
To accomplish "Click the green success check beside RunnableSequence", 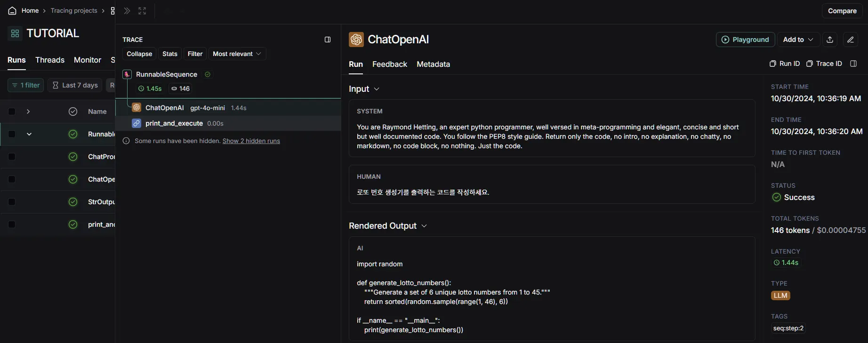I will click(x=208, y=74).
